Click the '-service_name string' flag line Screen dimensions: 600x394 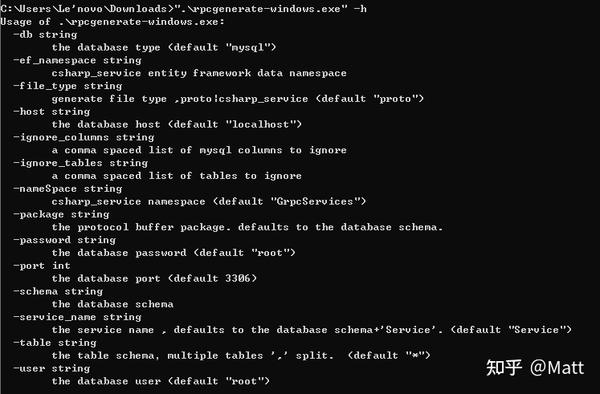[x=77, y=317]
